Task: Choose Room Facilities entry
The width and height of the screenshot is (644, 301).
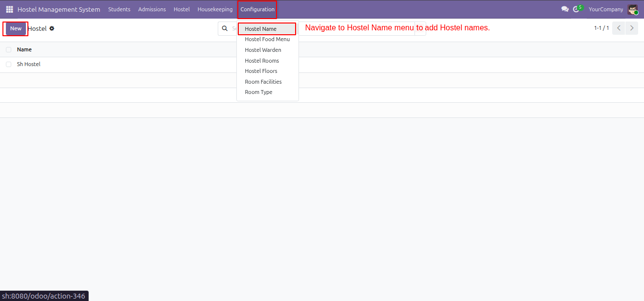Action: click(x=267, y=82)
